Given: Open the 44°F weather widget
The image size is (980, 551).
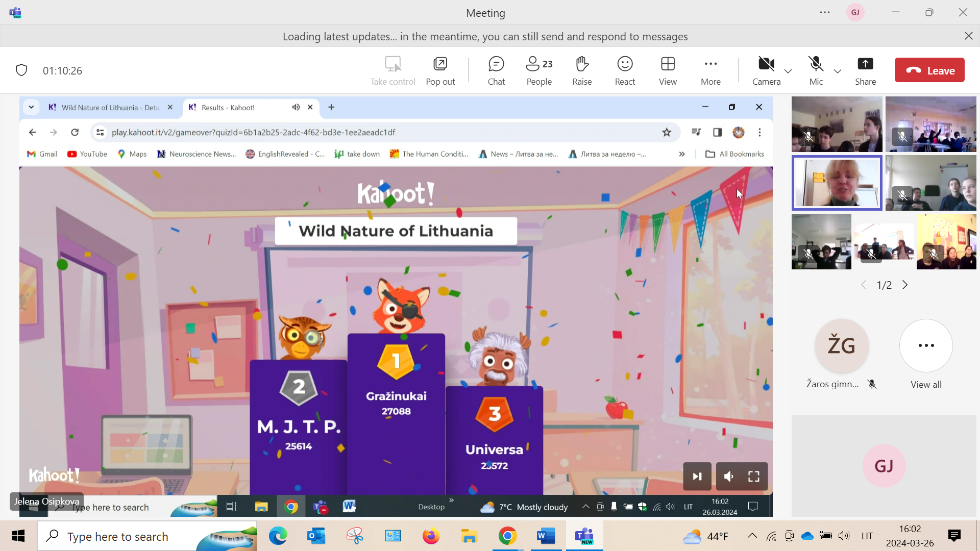Looking at the screenshot, I should point(705,536).
